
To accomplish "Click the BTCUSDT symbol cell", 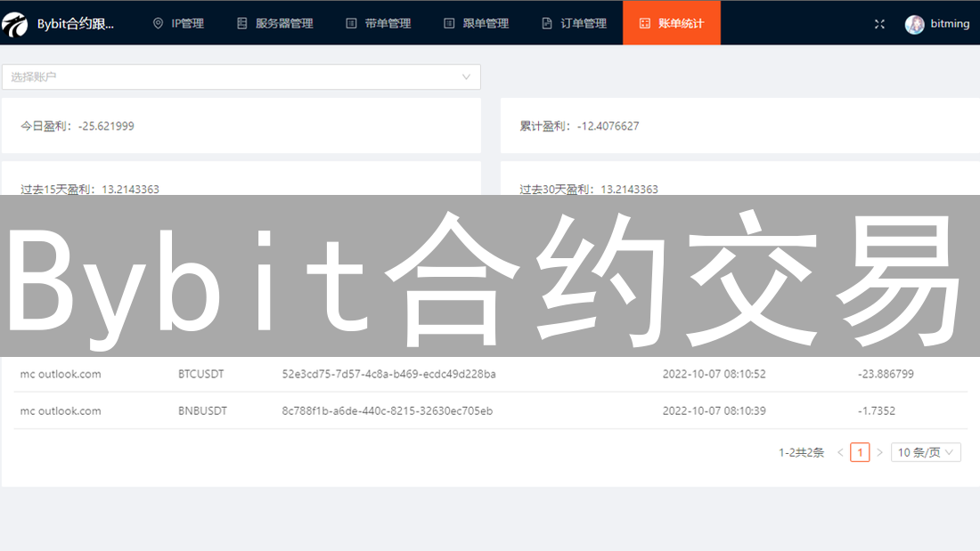I will [200, 374].
